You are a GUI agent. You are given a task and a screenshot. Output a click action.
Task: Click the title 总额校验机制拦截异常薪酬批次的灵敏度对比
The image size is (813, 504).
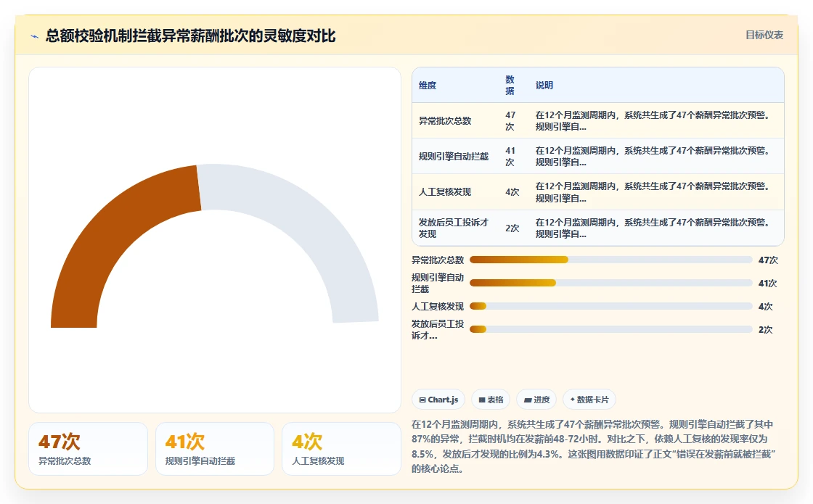click(190, 36)
